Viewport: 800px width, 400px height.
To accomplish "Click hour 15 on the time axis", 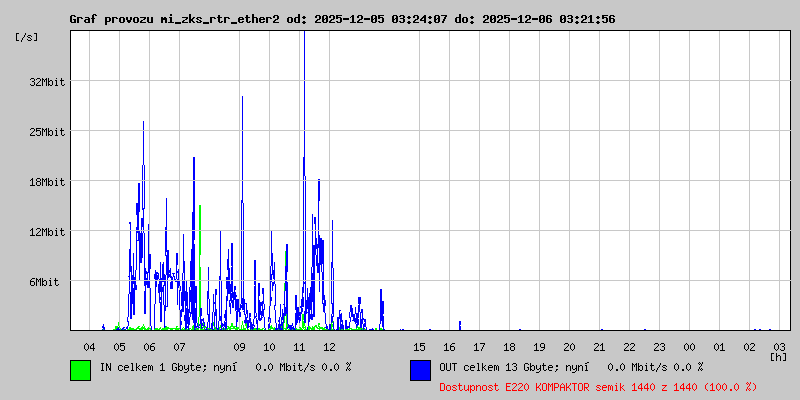I will [419, 346].
